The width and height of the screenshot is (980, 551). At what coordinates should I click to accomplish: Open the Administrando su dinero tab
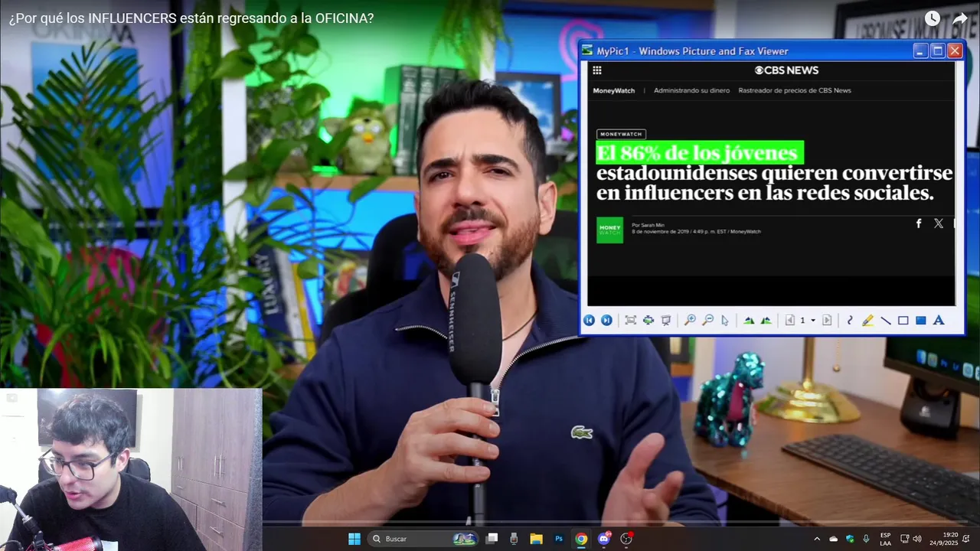tap(691, 90)
